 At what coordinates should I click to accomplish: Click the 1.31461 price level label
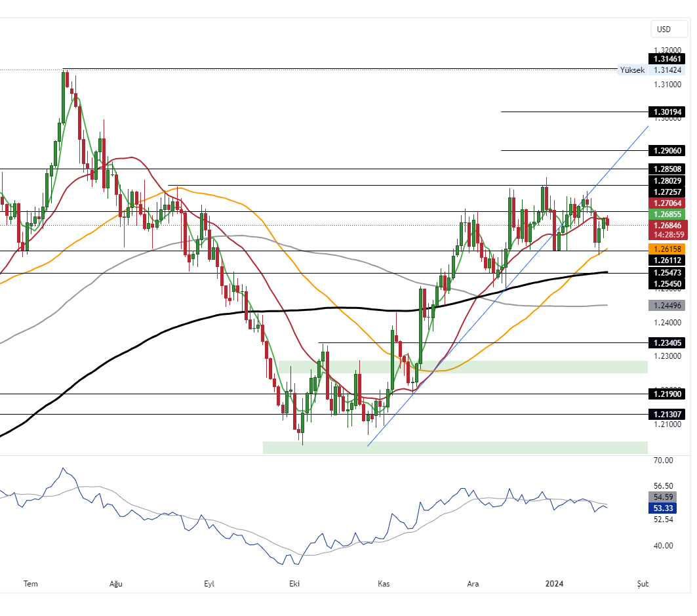pyautogui.click(x=667, y=59)
